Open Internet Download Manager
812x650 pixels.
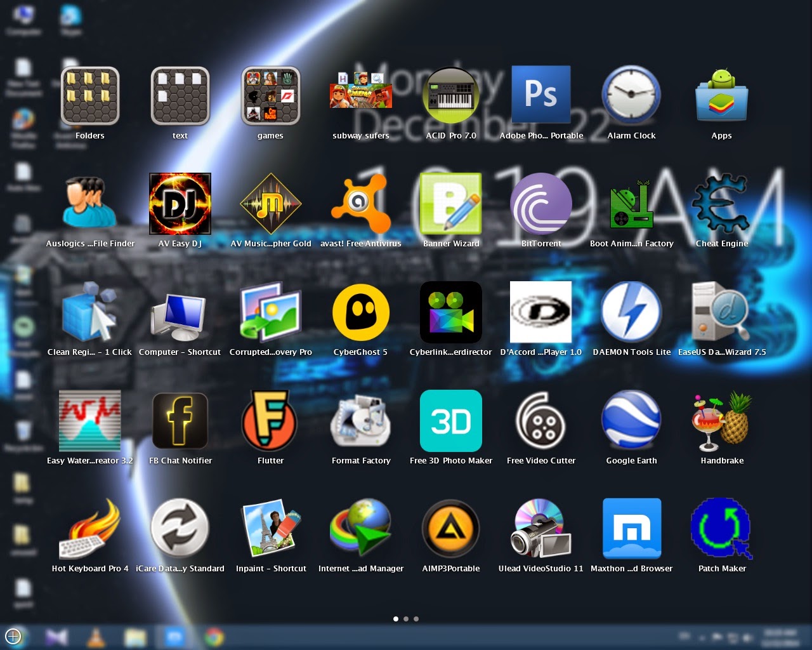(361, 528)
